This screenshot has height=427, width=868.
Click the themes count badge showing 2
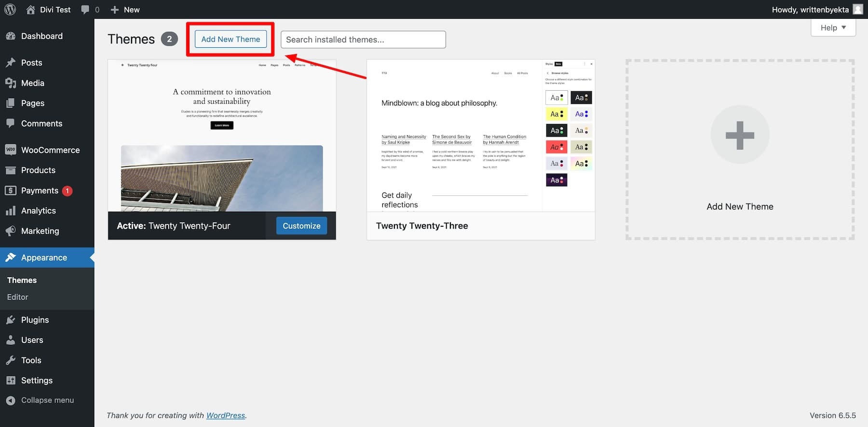[169, 39]
